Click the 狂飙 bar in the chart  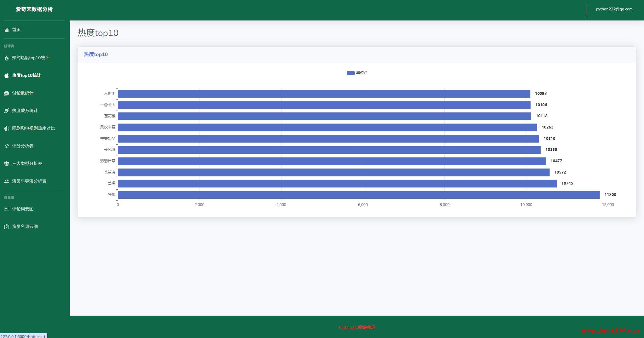point(358,195)
